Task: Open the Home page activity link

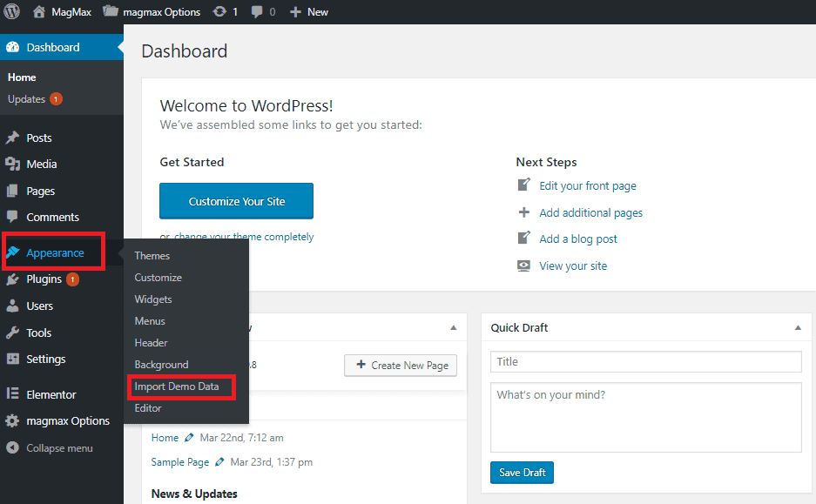Action: [165, 438]
